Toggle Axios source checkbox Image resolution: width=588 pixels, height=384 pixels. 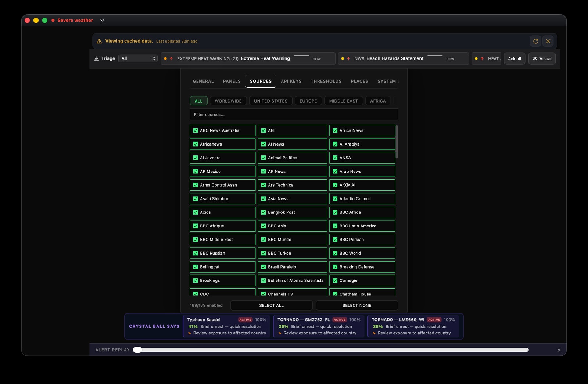[x=196, y=212]
